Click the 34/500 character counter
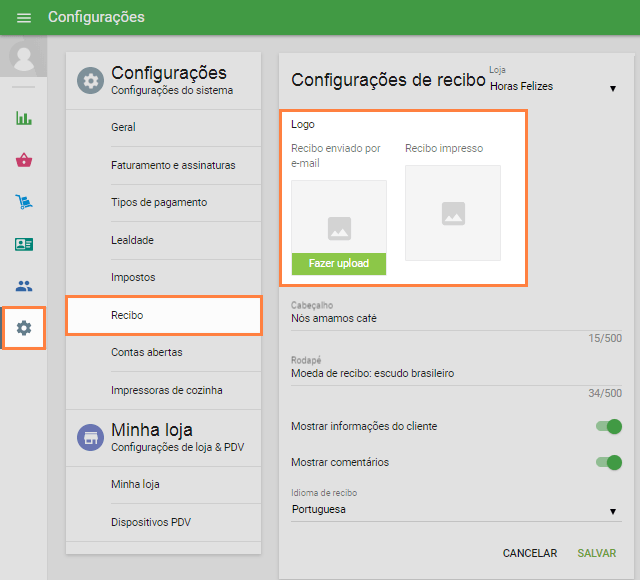The width and height of the screenshot is (640, 580). [605, 393]
